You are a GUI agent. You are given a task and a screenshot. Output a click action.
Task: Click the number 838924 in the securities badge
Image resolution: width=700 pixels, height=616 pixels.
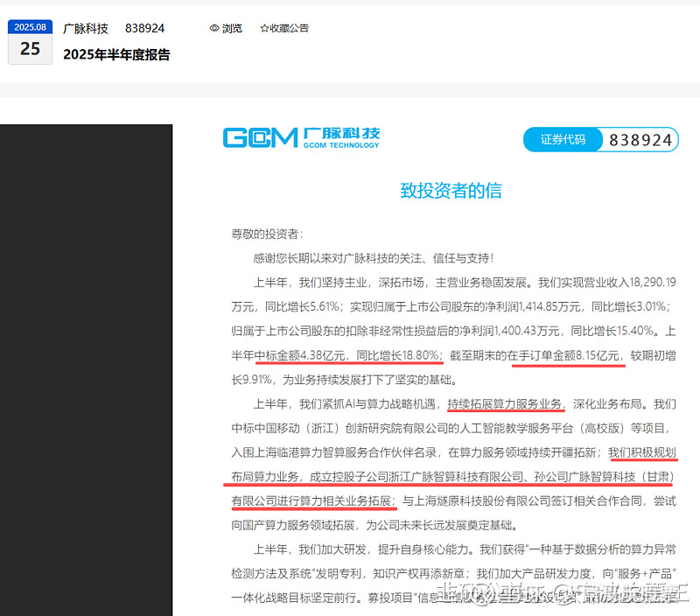[x=640, y=140]
